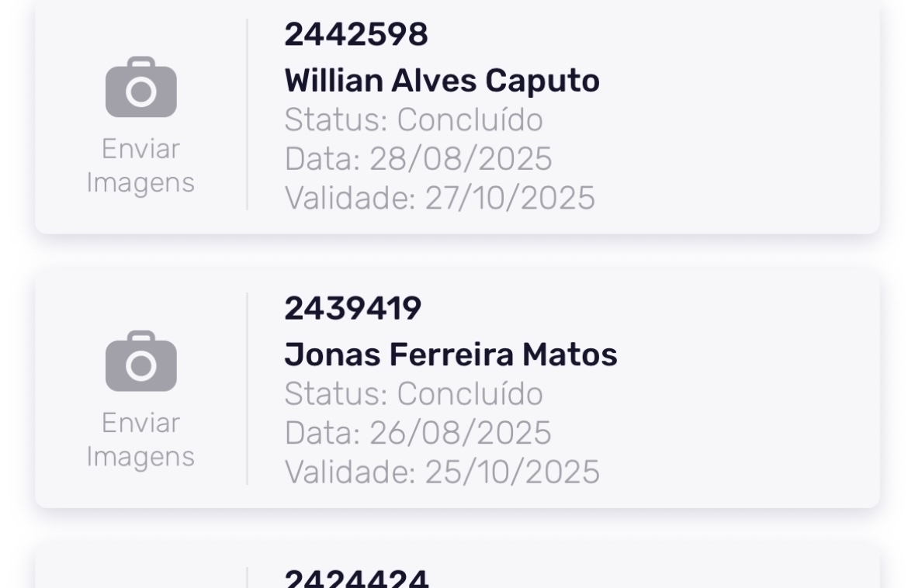Tap the camera icon on Jonas Ferreira Matos's card
This screenshot has width=915, height=588.
(140, 361)
